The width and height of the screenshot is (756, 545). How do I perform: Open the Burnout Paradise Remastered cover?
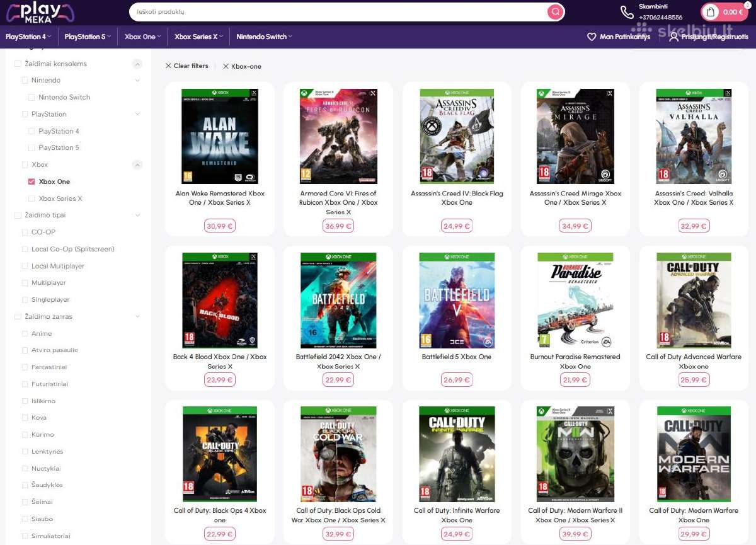tap(575, 301)
